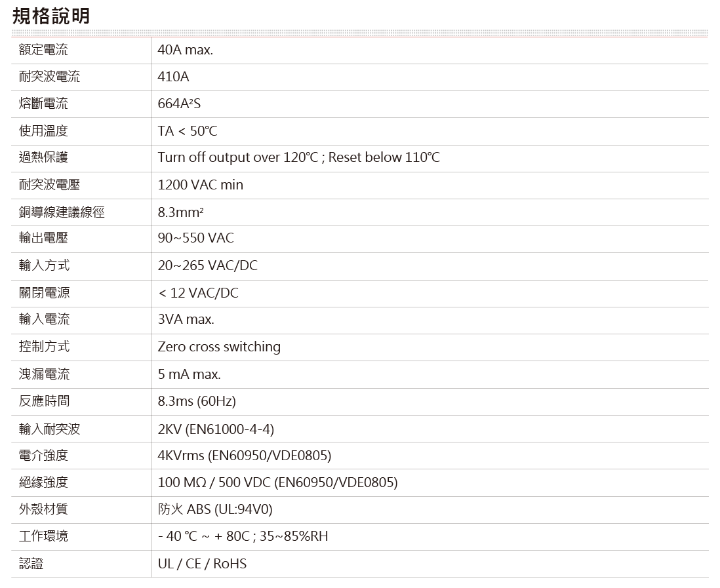Select the < 12 VAC/DC cell
This screenshot has width=720, height=588.
click(x=198, y=293)
